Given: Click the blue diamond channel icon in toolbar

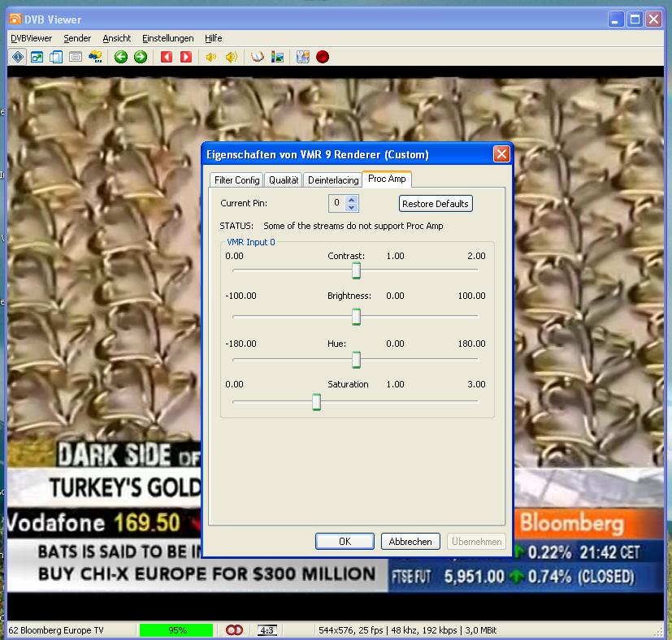Looking at the screenshot, I should tap(18, 57).
